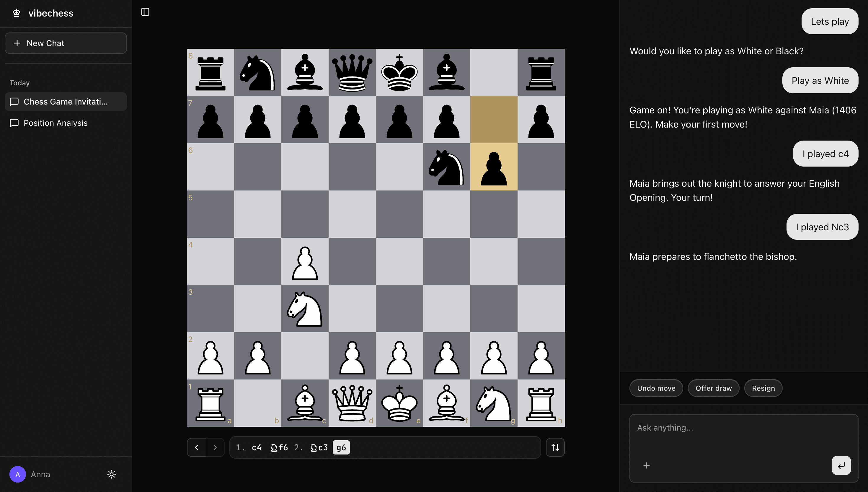Select the white knight on g1
This screenshot has width=868, height=492.
(493, 403)
